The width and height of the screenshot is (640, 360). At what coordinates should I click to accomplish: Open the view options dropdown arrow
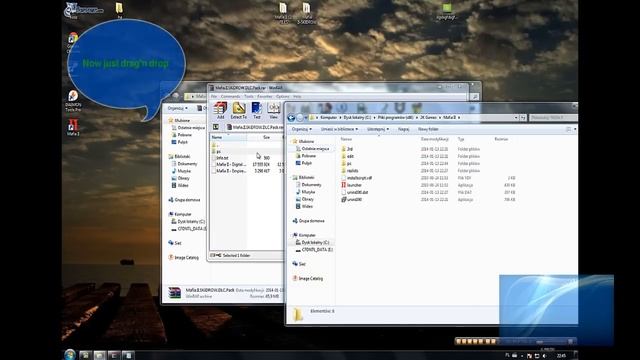pos(575,129)
